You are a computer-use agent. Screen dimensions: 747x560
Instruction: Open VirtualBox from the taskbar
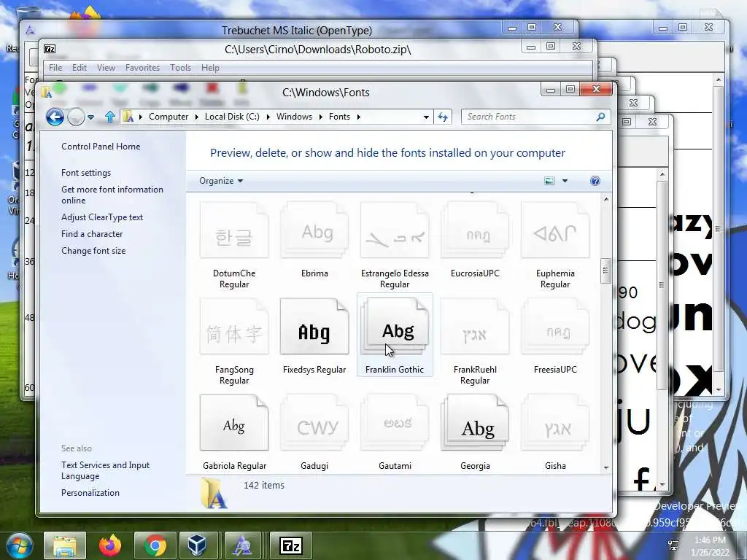[x=197, y=545]
